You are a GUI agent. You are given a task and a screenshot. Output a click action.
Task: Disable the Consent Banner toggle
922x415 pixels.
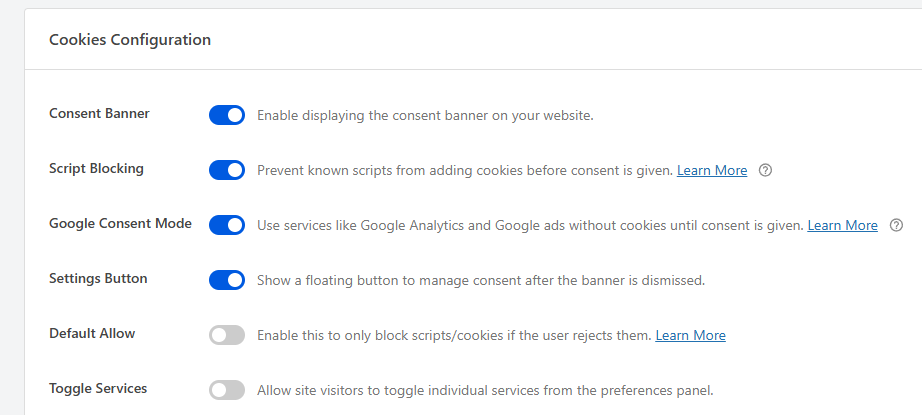click(x=227, y=115)
